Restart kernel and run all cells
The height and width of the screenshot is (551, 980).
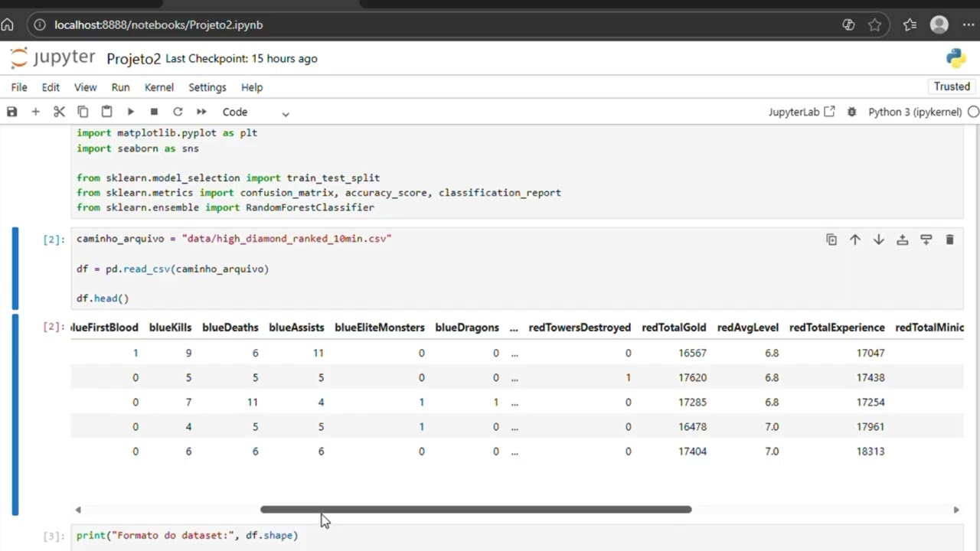click(x=201, y=112)
